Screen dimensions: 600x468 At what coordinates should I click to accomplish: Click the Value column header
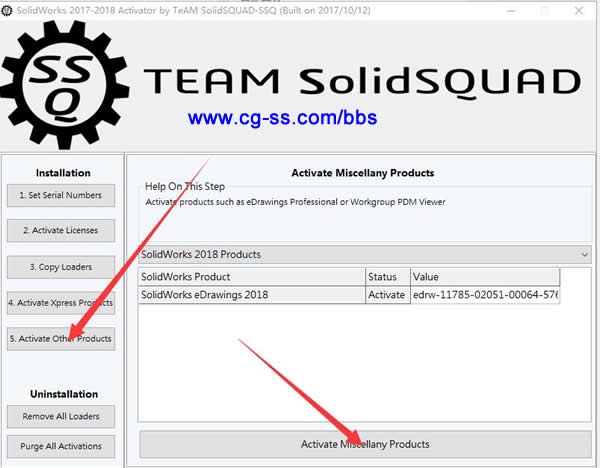click(x=484, y=276)
